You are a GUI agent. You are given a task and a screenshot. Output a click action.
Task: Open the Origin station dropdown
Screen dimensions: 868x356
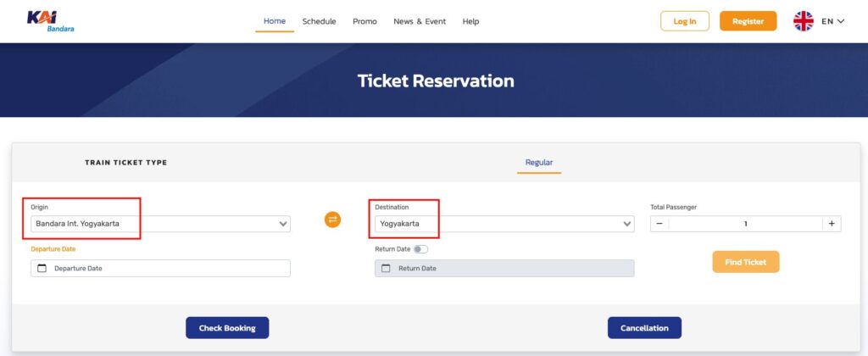pos(160,225)
